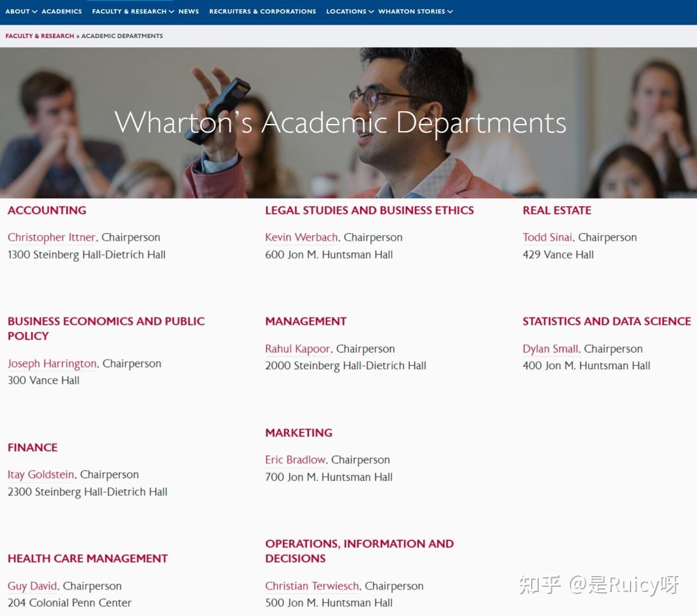
Task: Open the Finance department heading
Action: [x=32, y=447]
